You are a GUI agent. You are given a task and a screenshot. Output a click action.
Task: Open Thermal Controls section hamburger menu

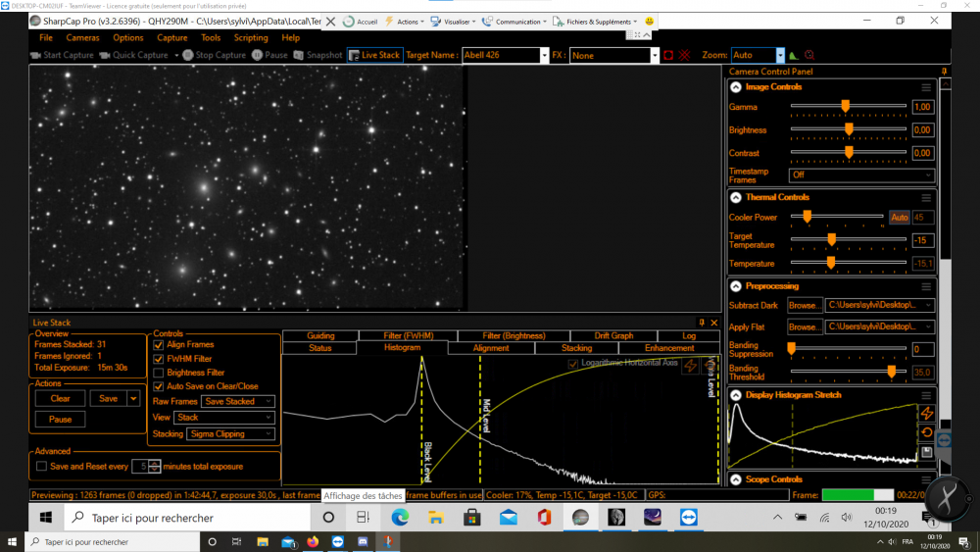[x=926, y=197]
